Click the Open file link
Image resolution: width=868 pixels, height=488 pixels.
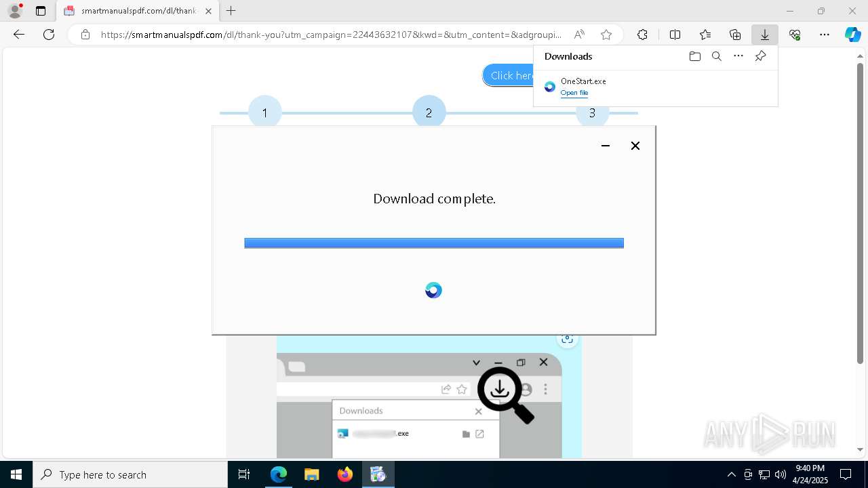pyautogui.click(x=574, y=93)
